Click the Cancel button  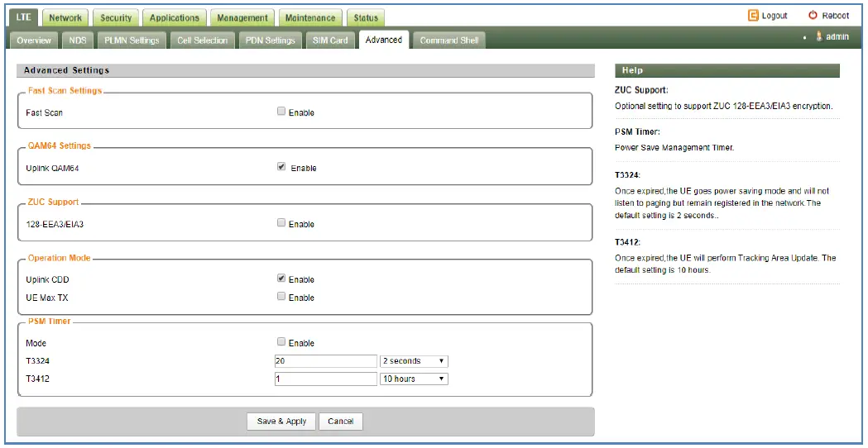(340, 422)
